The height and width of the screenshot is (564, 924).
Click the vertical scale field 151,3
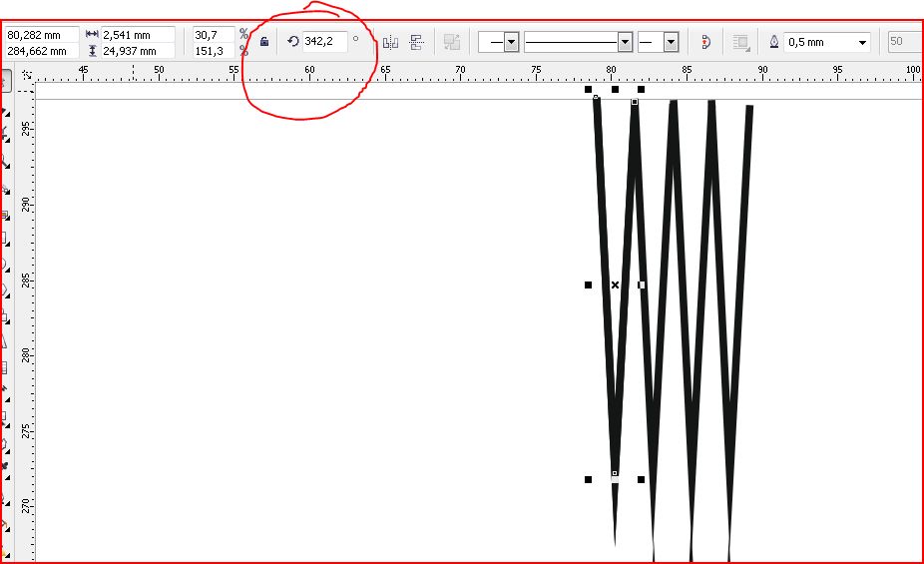coord(213,50)
